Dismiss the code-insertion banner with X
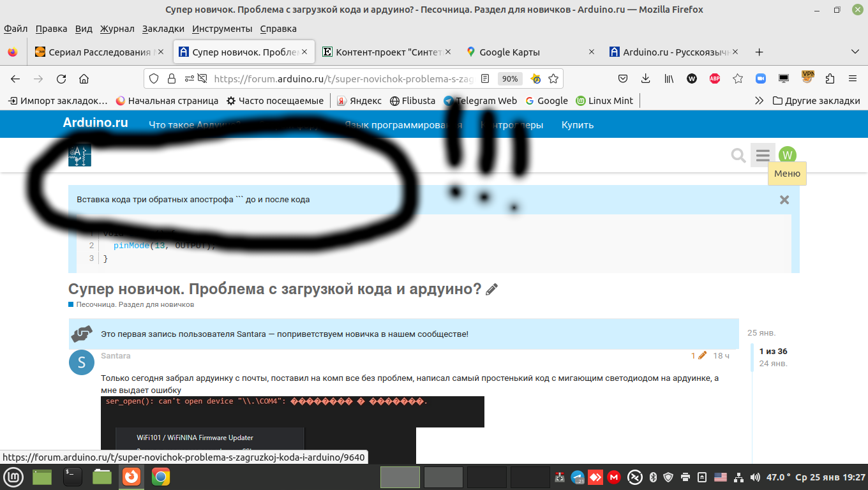Screen dimensions: 868x490 tap(784, 200)
